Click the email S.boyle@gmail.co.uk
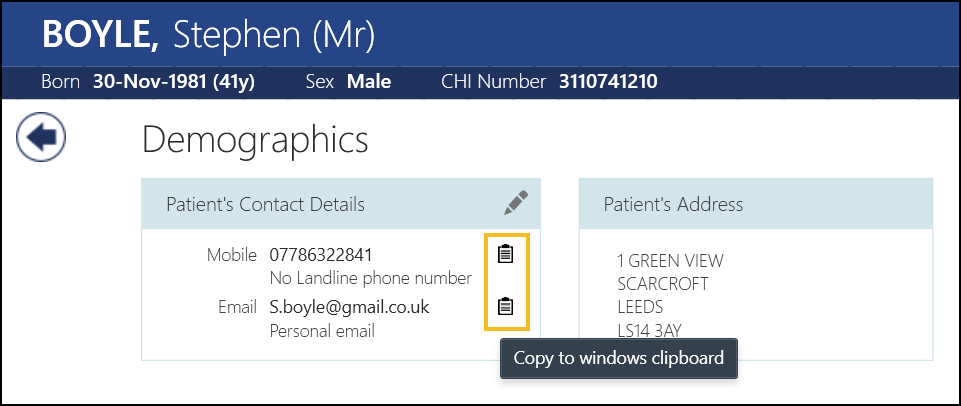This screenshot has width=961, height=406. (349, 307)
